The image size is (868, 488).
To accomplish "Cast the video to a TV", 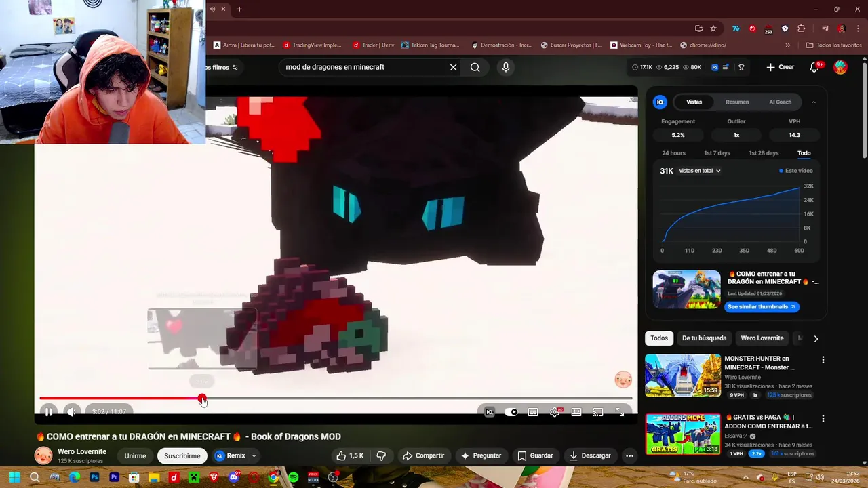I will [598, 411].
